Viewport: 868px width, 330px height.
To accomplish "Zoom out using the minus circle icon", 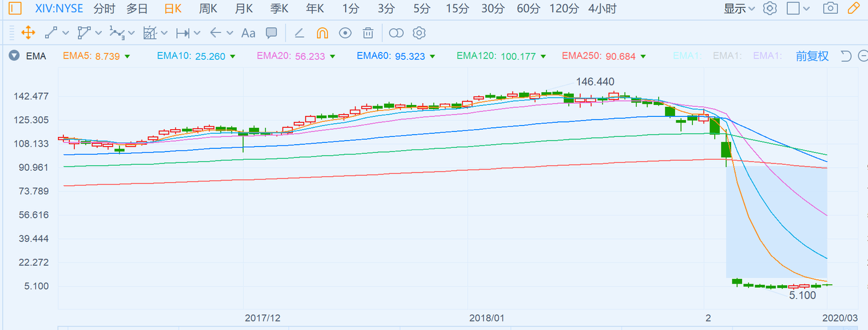I will pyautogui.click(x=863, y=56).
